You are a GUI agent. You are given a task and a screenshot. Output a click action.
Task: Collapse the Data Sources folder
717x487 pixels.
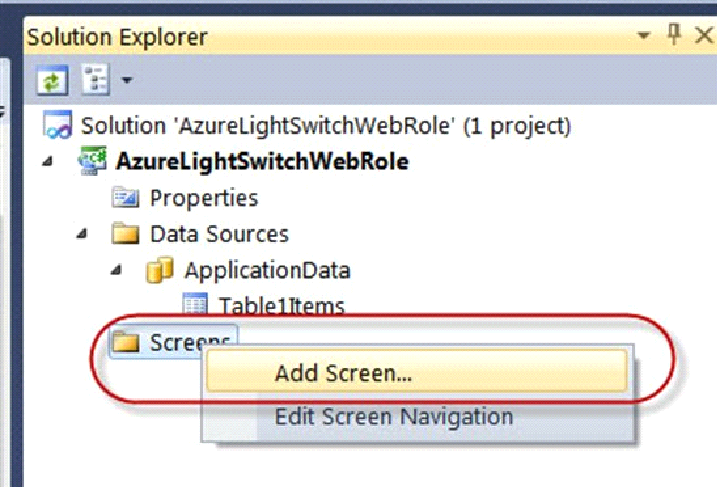(85, 235)
